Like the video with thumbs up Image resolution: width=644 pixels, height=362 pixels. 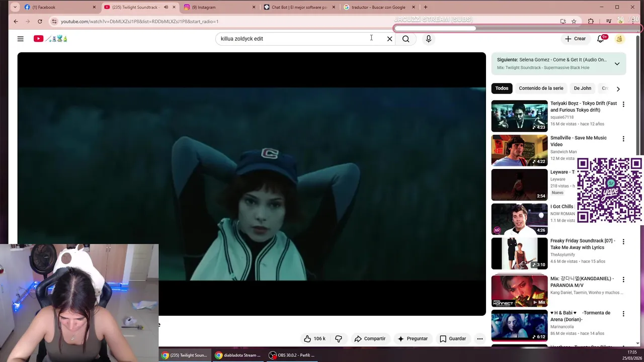314,339
